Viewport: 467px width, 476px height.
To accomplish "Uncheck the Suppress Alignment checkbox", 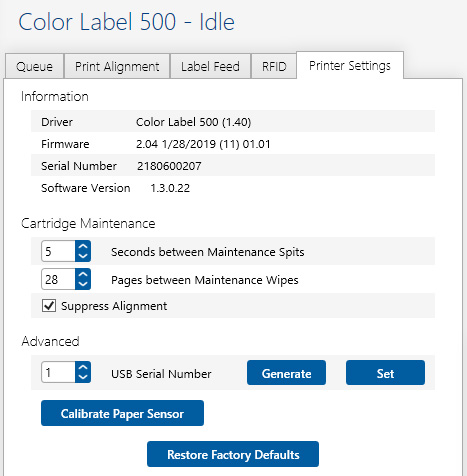I will tap(49, 306).
